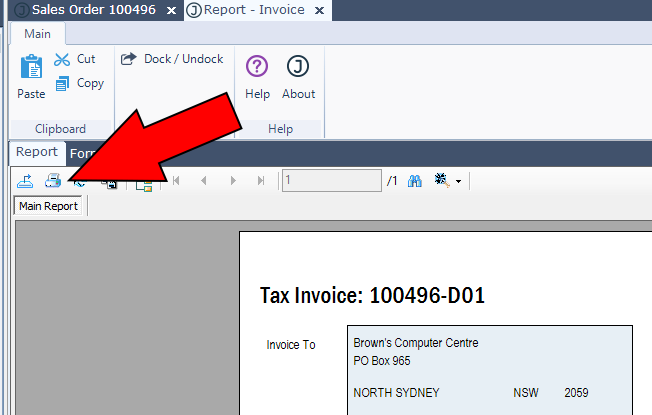
Task: Click the Copy icon in Clipboard group
Action: (x=63, y=84)
